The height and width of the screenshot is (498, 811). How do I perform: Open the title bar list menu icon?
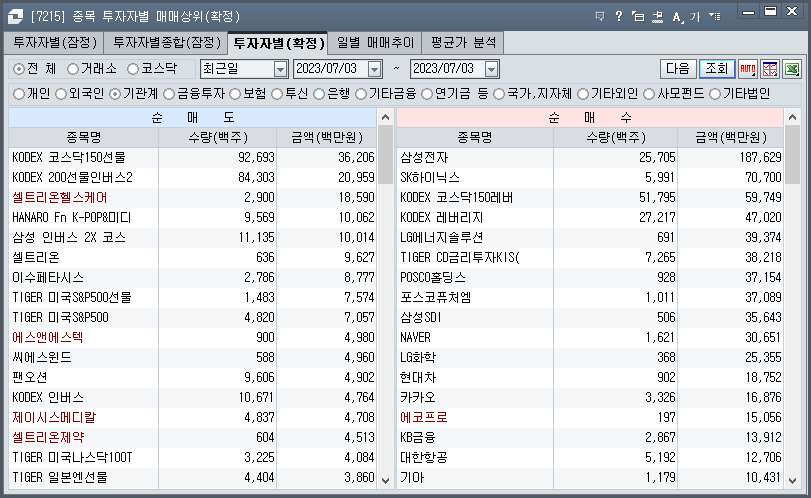coord(714,17)
